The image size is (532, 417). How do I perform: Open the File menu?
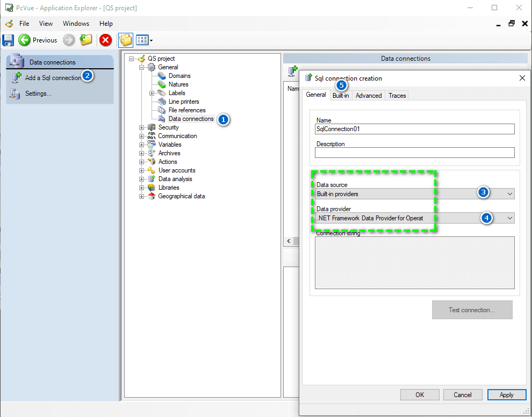coord(24,24)
